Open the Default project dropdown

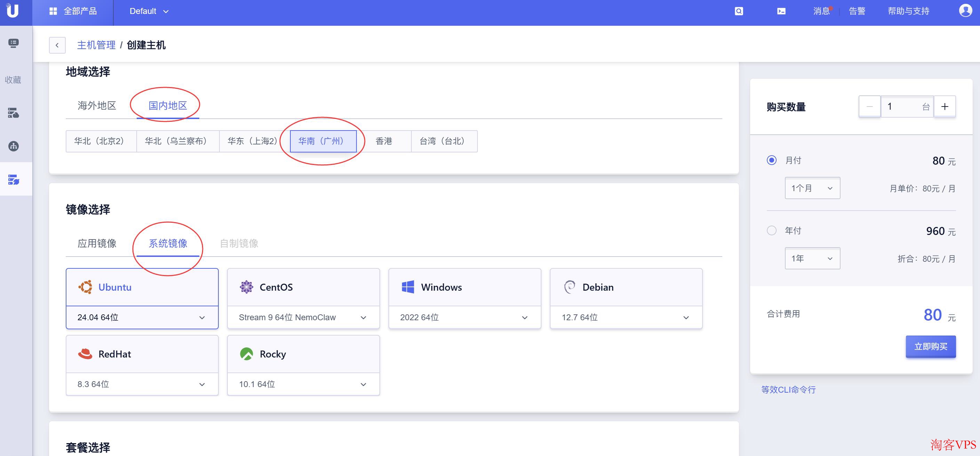[149, 11]
